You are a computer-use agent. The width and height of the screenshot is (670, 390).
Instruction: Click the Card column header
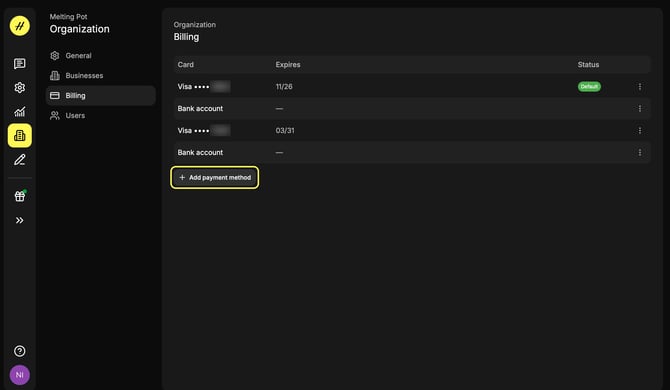pos(185,65)
